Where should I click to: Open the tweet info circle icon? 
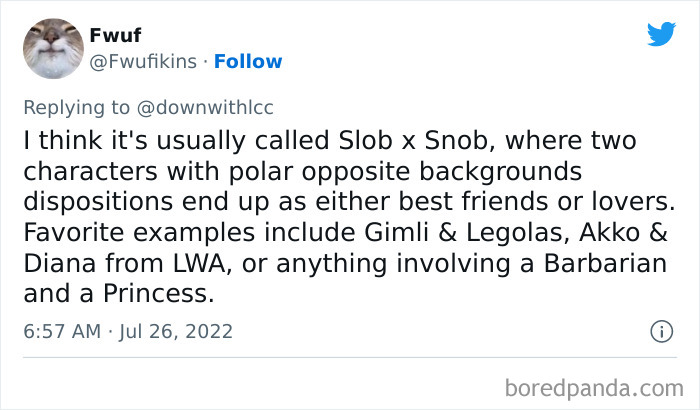tap(661, 330)
